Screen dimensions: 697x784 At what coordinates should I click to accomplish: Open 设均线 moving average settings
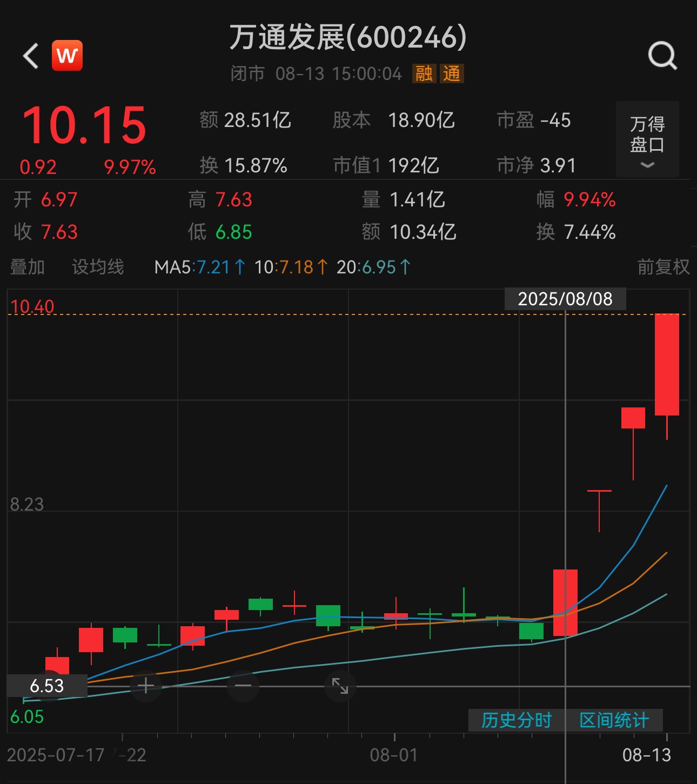click(98, 267)
